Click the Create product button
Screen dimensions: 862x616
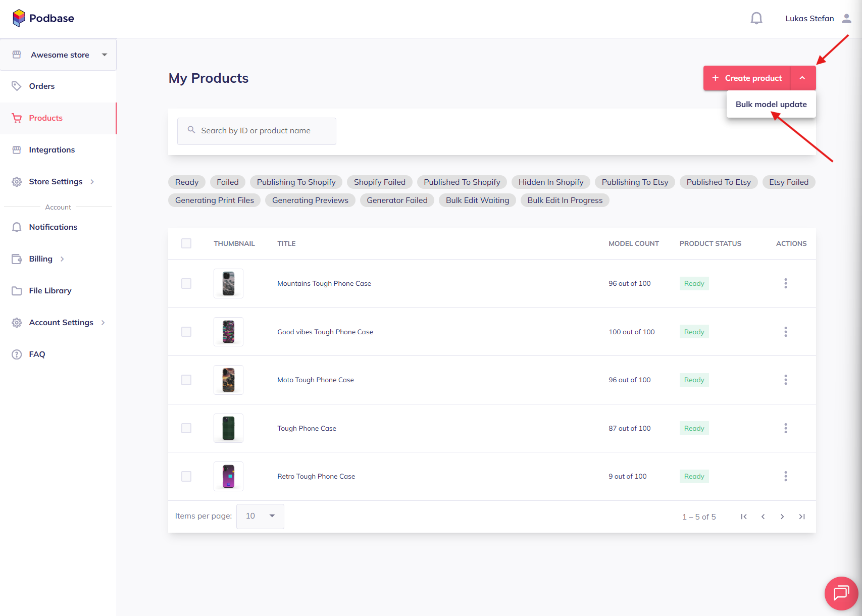(x=747, y=78)
